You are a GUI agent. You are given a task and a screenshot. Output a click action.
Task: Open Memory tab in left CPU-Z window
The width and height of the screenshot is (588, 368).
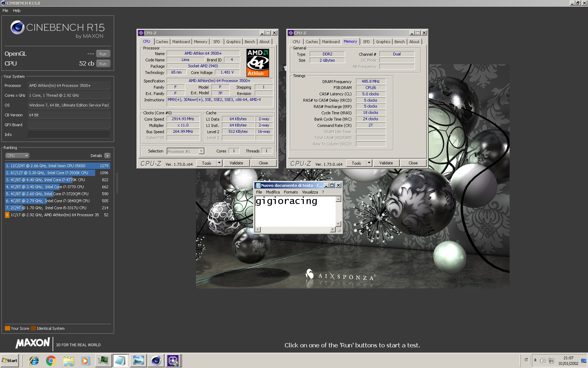[x=201, y=42]
